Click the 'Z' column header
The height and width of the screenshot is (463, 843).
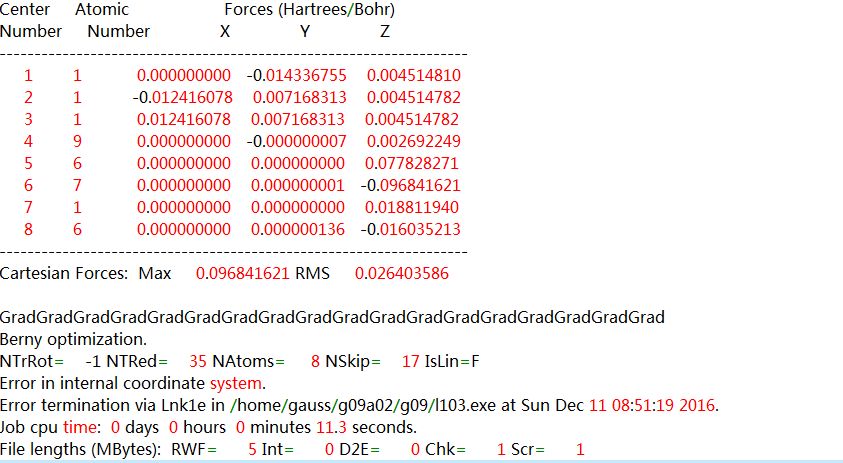385,32
